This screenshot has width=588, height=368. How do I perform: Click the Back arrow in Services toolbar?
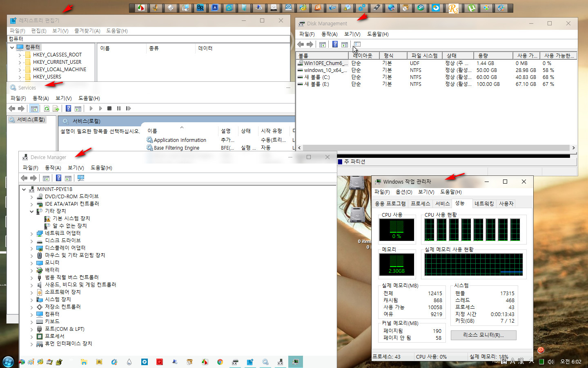tap(12, 108)
